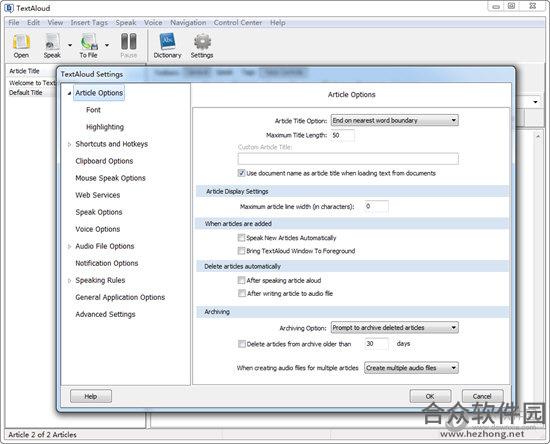Select Article Options in settings tree
Viewport: 550px width, 444px height.
pyautogui.click(x=99, y=93)
